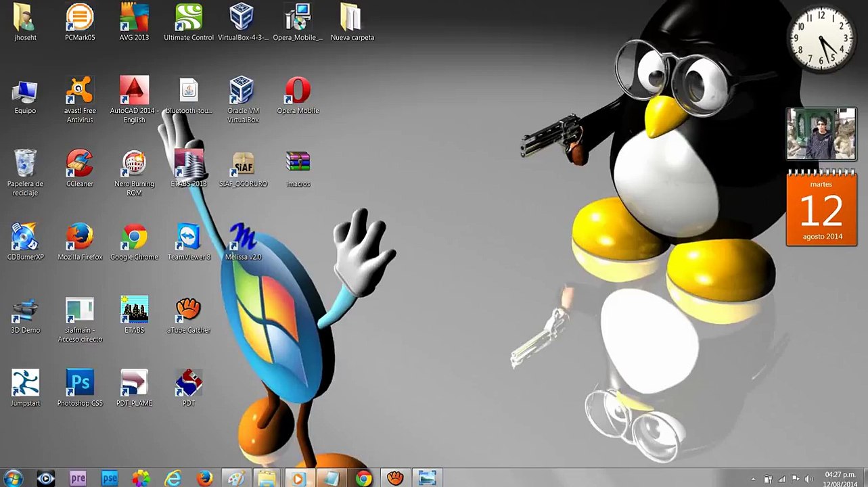Launch the CDBurnerXP shortcut
This screenshot has width=868, height=487.
(x=25, y=242)
